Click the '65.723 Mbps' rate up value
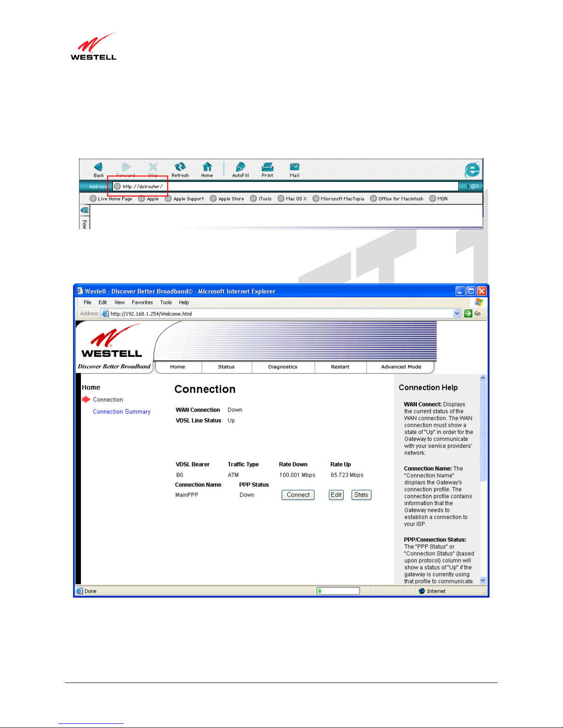This screenshot has height=728, width=563. pos(347,475)
